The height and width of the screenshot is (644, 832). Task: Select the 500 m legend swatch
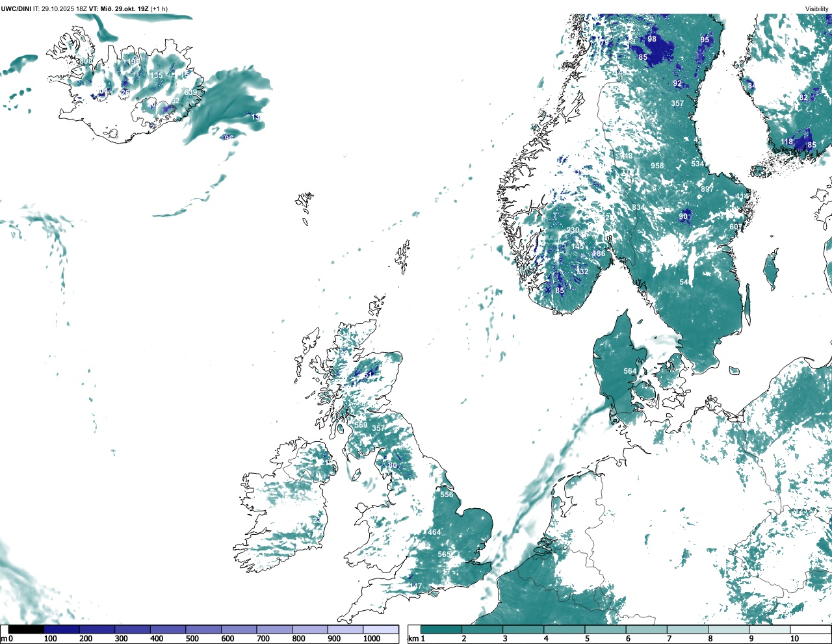(x=203, y=629)
